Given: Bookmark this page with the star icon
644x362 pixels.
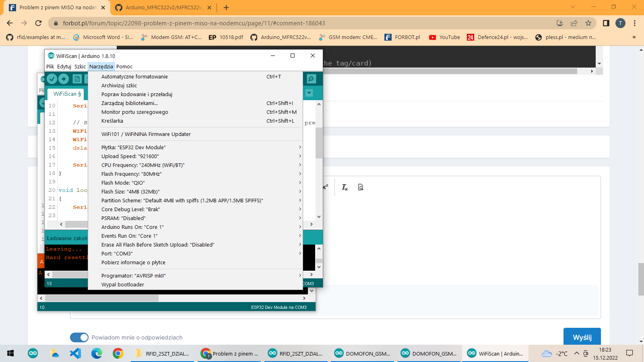Looking at the screenshot, I should pyautogui.click(x=588, y=23).
